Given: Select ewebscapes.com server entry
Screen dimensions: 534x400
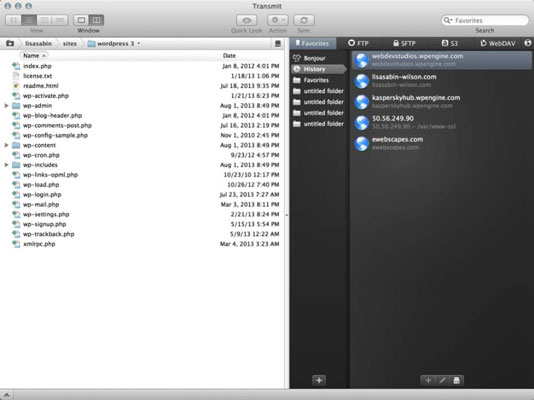Looking at the screenshot, I should point(442,143).
